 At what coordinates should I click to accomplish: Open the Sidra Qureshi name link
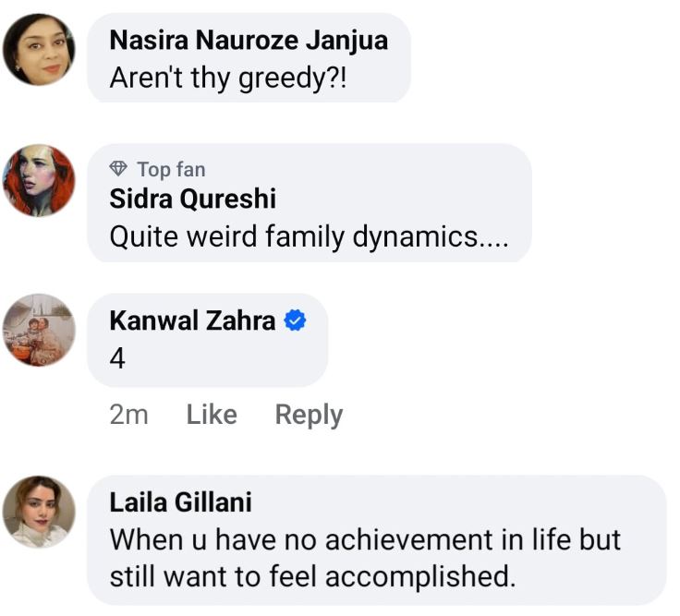192,199
